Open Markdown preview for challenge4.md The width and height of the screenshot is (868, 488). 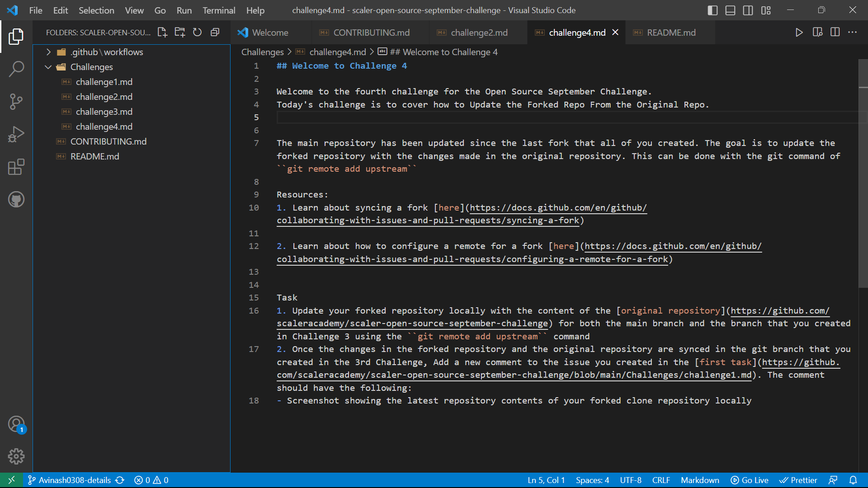click(818, 32)
